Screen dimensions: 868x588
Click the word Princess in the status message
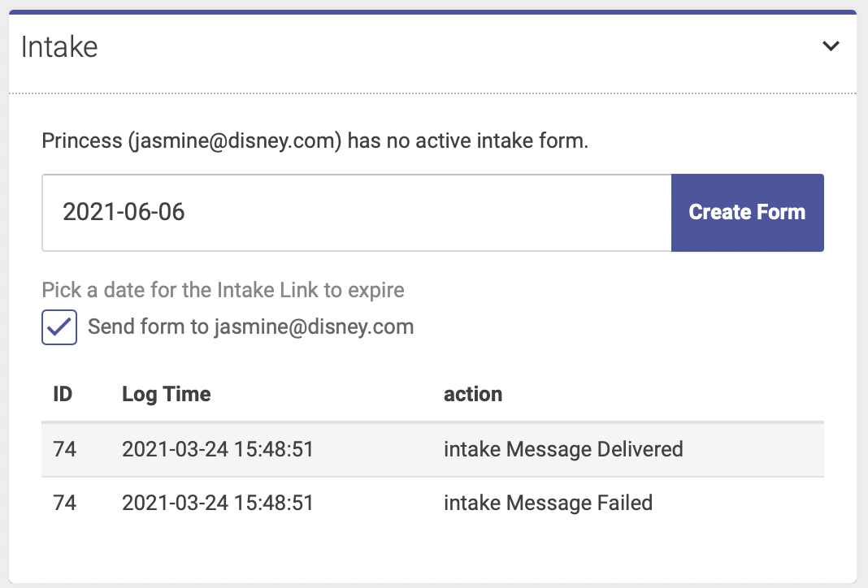click(x=82, y=141)
